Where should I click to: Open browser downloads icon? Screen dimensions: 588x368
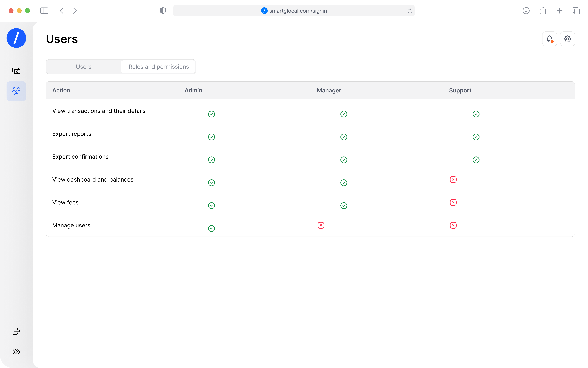pyautogui.click(x=526, y=11)
